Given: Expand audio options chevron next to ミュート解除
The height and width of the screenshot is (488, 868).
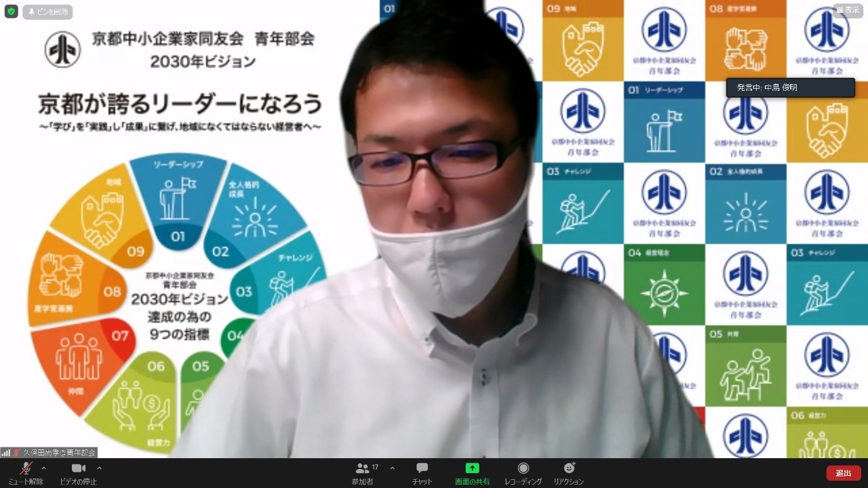Looking at the screenshot, I should tap(44, 468).
